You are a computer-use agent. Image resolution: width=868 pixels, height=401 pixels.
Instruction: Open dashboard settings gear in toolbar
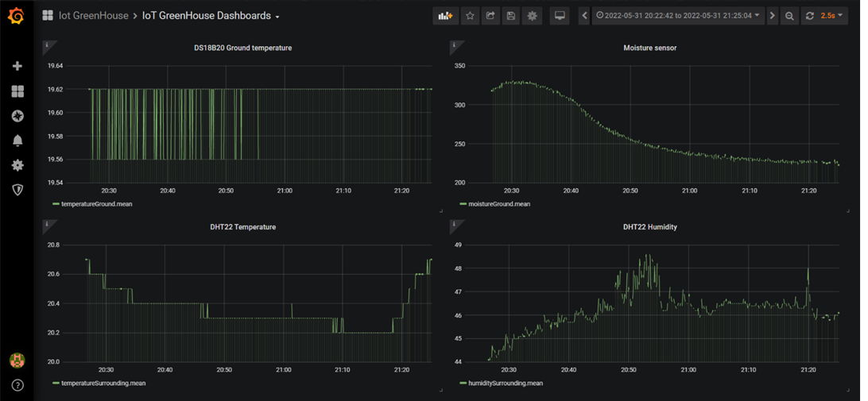click(532, 16)
